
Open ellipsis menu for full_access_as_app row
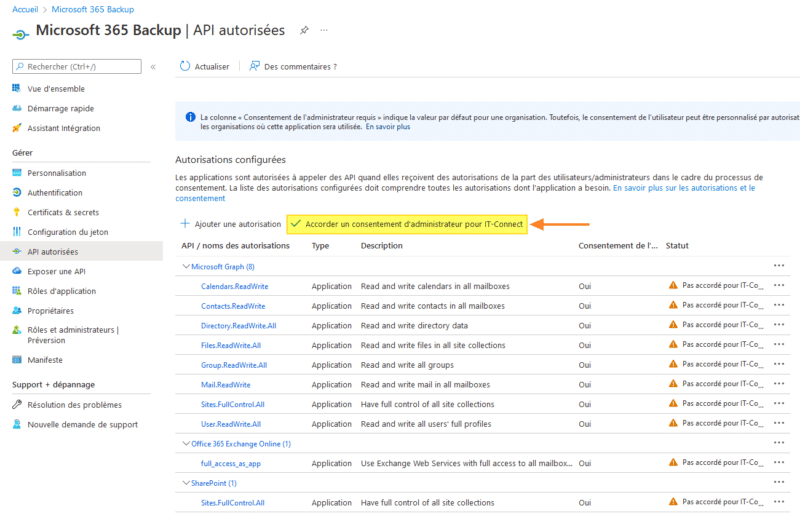pos(779,463)
